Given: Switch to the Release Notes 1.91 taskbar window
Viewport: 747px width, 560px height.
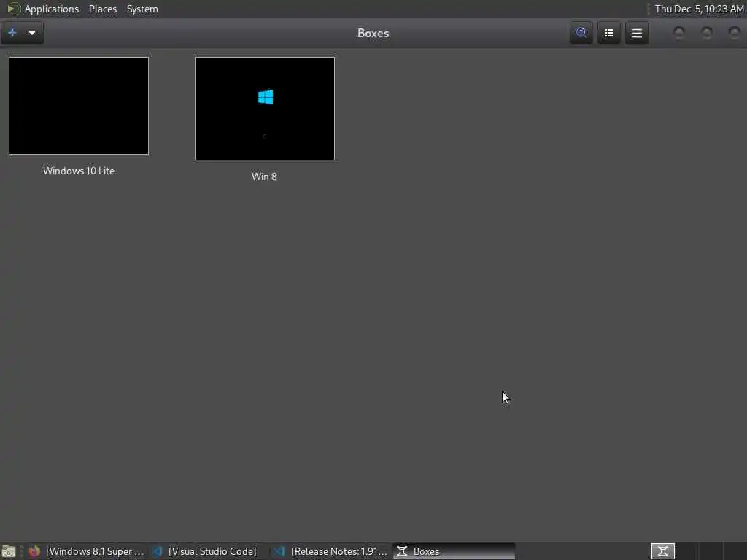Looking at the screenshot, I should 332,551.
